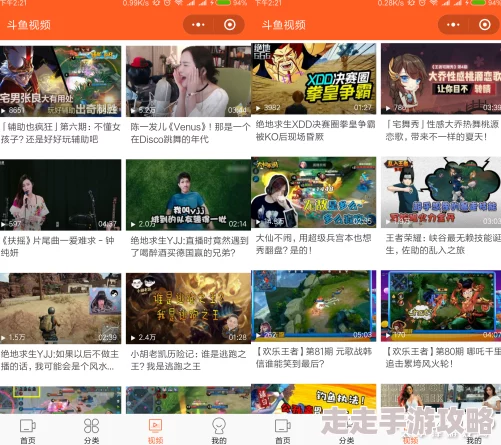Screen dimensions: 501x445
Task: Go to 首页 tab in right screen
Action: (x=283, y=431)
